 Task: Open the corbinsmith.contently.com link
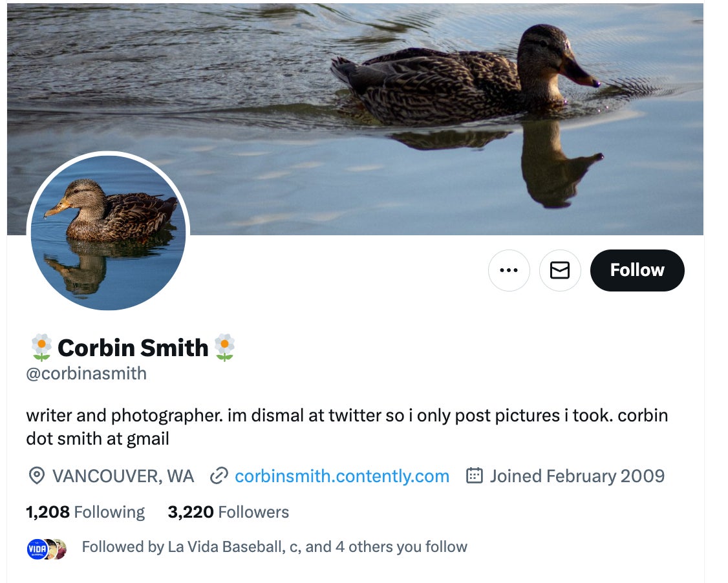pos(341,476)
